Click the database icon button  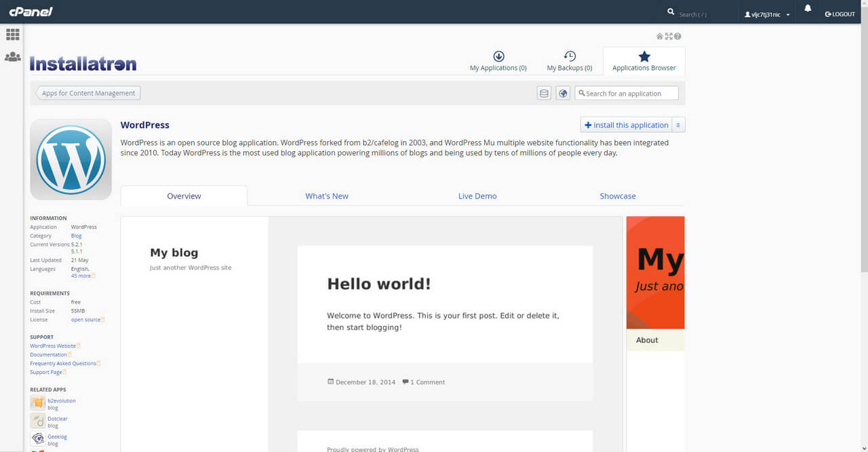click(x=544, y=94)
